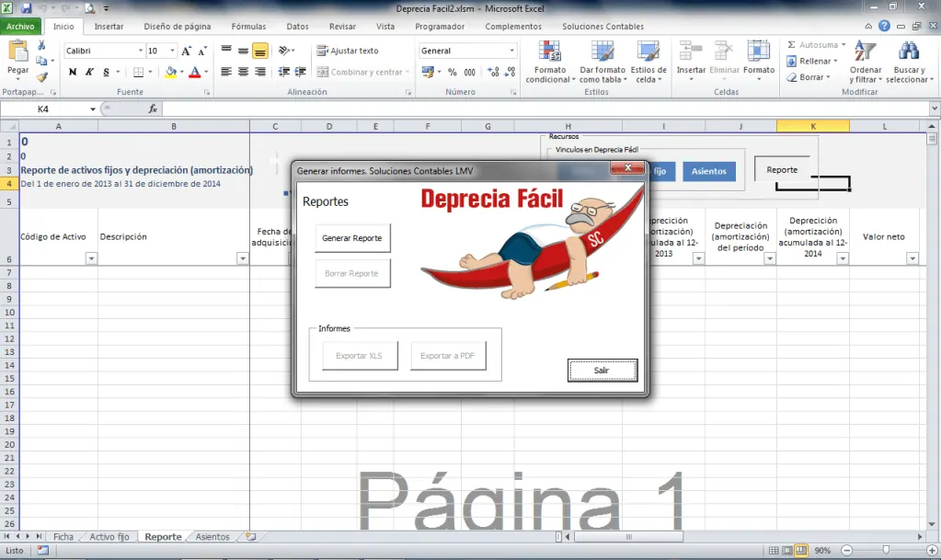The height and width of the screenshot is (560, 941).
Task: Click the Excel help question icon
Action: coord(884,26)
